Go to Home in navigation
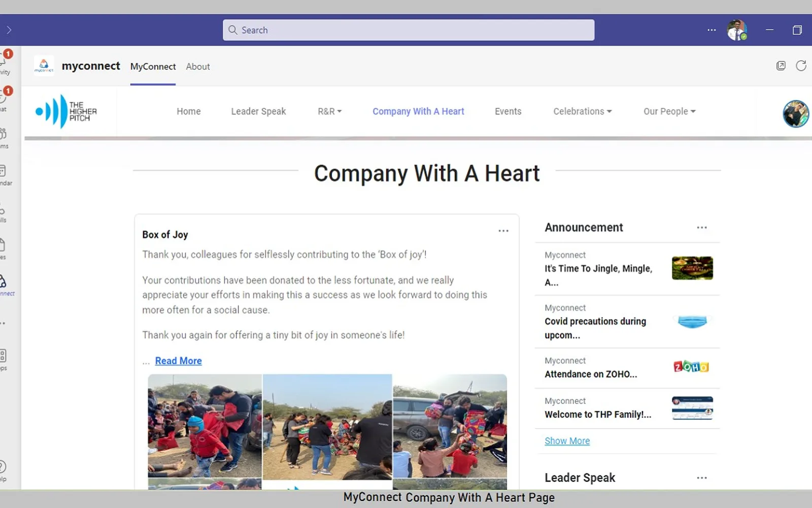 (x=188, y=111)
